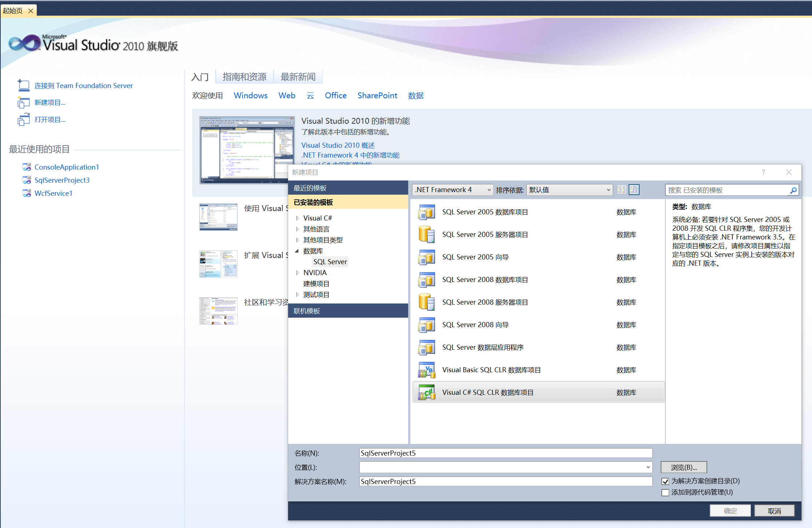Image resolution: width=812 pixels, height=528 pixels.
Task: Click the search magnifier icon in template search
Action: [793, 190]
